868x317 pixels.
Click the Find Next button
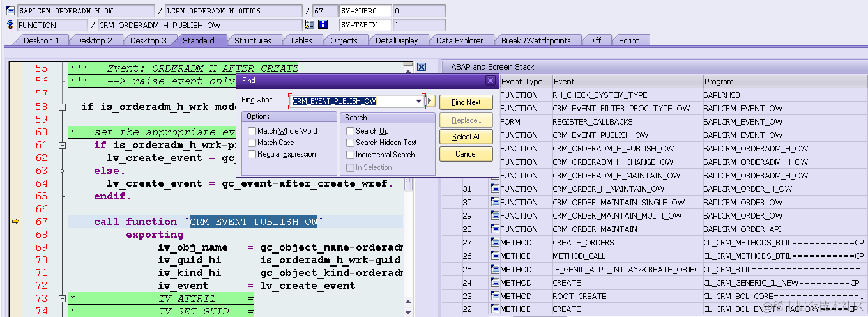pyautogui.click(x=466, y=102)
